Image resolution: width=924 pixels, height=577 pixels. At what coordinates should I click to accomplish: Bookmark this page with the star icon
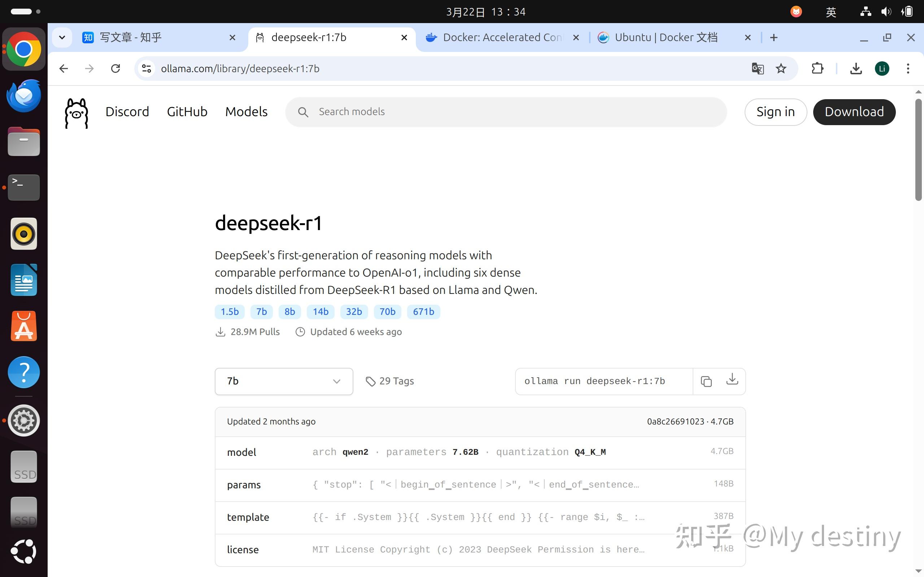pyautogui.click(x=781, y=69)
